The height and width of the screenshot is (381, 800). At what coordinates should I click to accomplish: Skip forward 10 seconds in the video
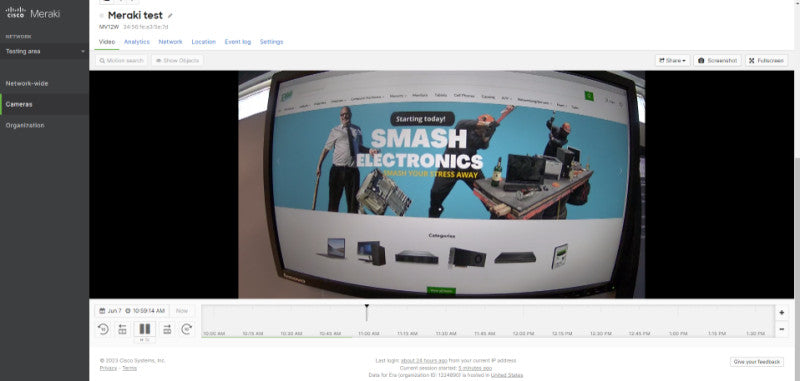tap(187, 329)
